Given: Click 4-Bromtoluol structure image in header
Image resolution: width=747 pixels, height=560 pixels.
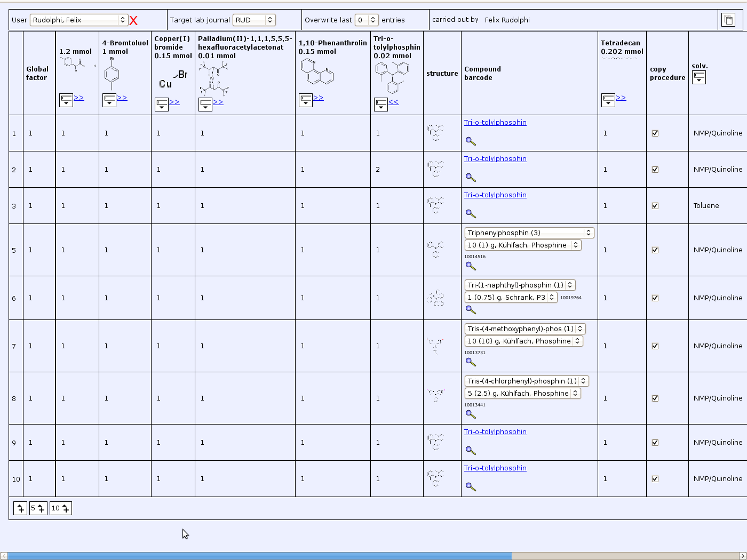Looking at the screenshot, I should (x=112, y=74).
